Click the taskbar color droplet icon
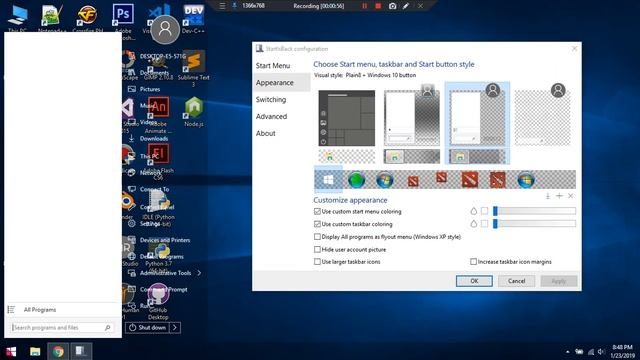The width and height of the screenshot is (640, 360). (473, 224)
